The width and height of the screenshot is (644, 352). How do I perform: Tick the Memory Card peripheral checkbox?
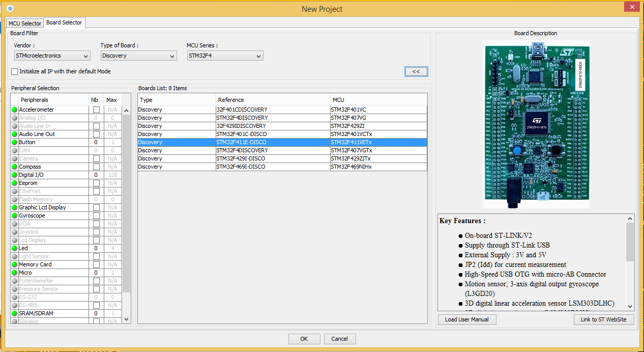pos(96,265)
